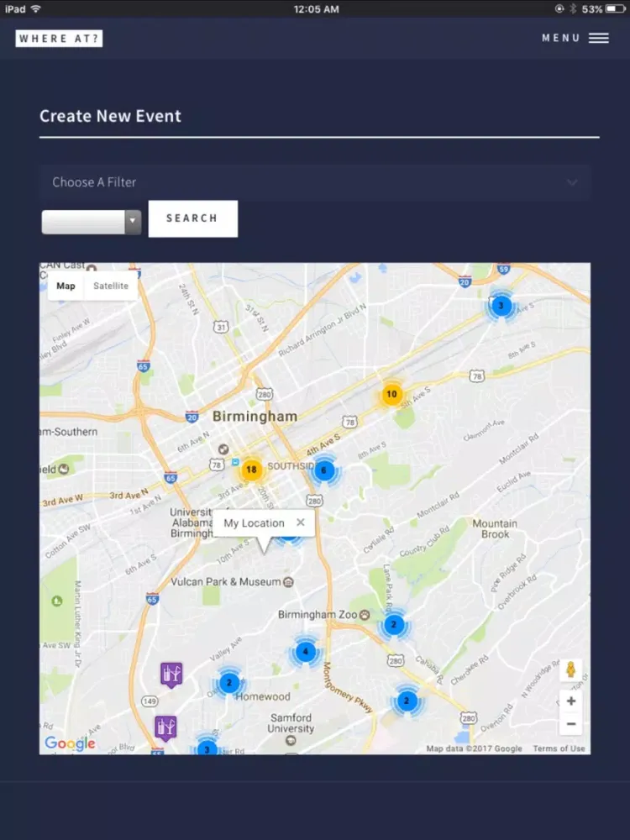Select the blue cluster marker 4
Image resolution: width=630 pixels, height=840 pixels.
(x=306, y=652)
